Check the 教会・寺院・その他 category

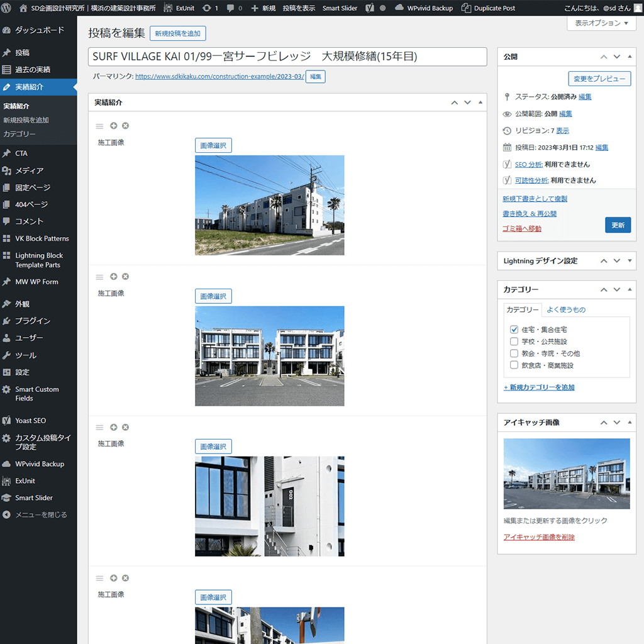(x=514, y=353)
